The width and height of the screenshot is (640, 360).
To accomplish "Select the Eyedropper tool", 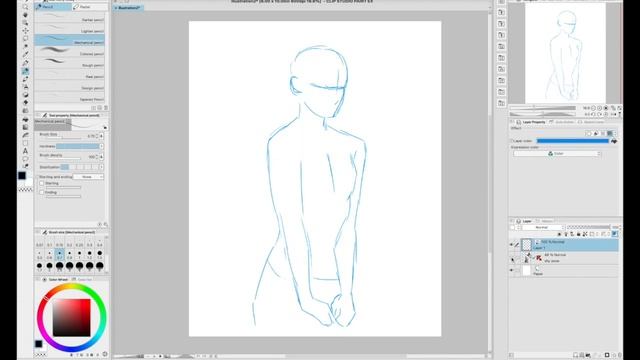I will coord(25,55).
